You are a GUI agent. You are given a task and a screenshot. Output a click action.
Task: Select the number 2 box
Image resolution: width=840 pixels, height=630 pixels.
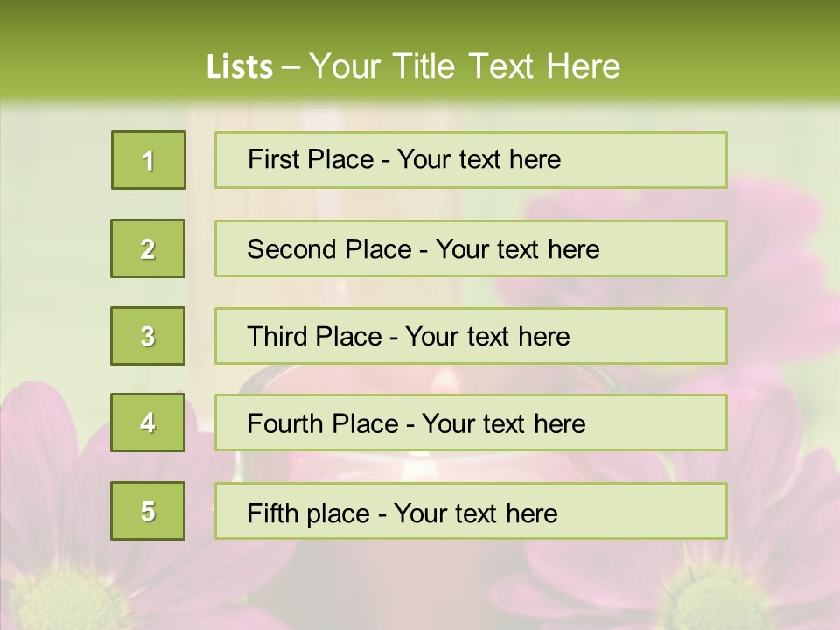148,248
